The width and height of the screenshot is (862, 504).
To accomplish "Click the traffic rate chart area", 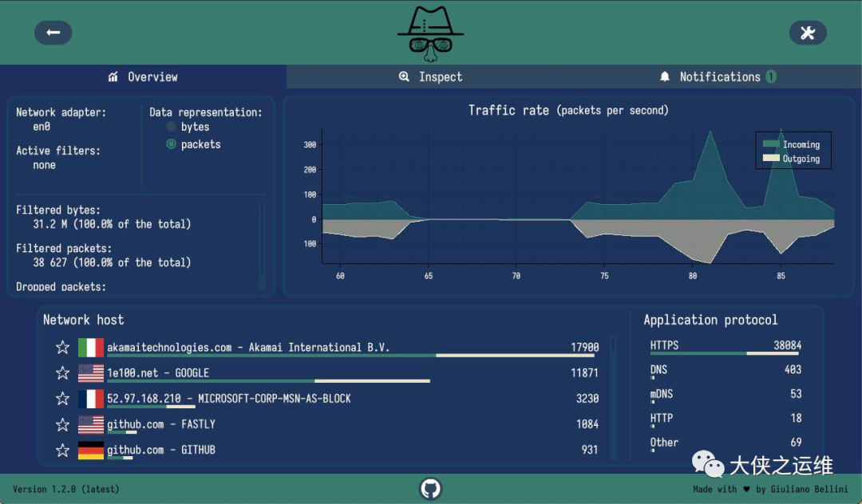I will 578,196.
